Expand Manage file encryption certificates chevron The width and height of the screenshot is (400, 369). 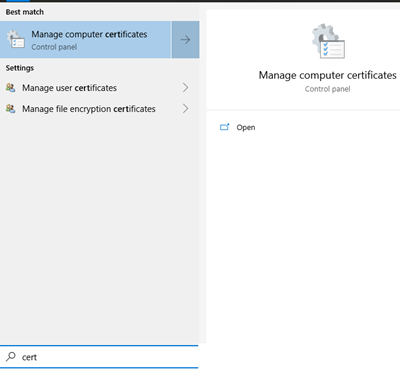pos(186,109)
